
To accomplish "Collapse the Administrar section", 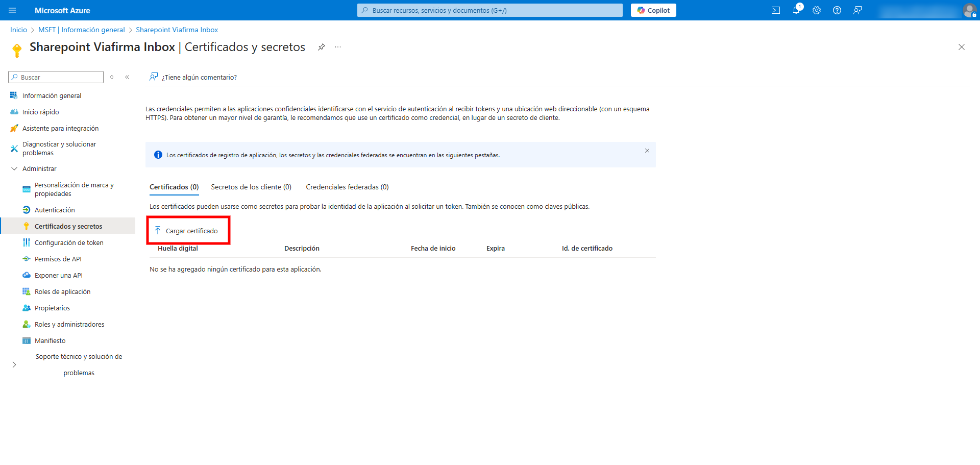I will pos(14,168).
